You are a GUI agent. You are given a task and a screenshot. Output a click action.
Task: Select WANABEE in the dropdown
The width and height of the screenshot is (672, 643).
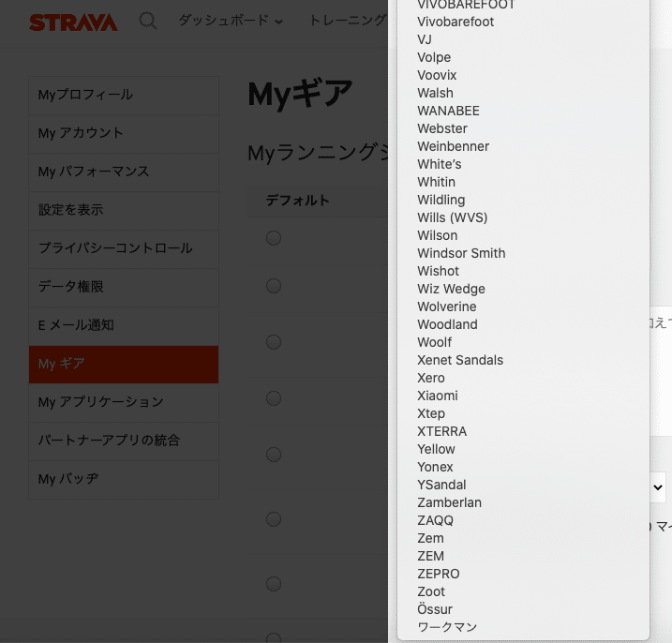523,111
